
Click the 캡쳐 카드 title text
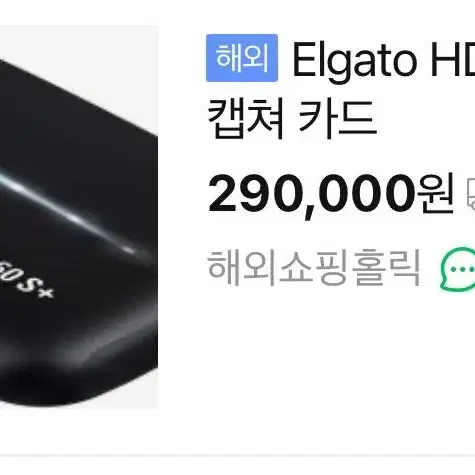pos(292,119)
